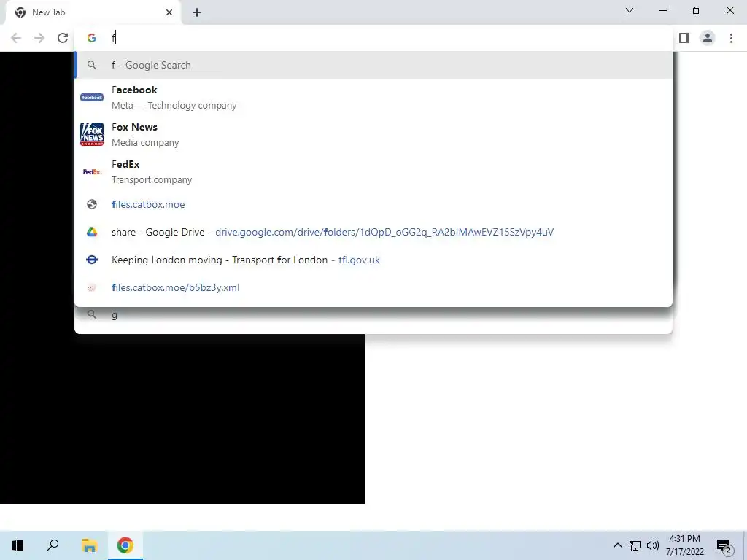
Task: Open File Explorer from the taskbar
Action: pos(89,545)
